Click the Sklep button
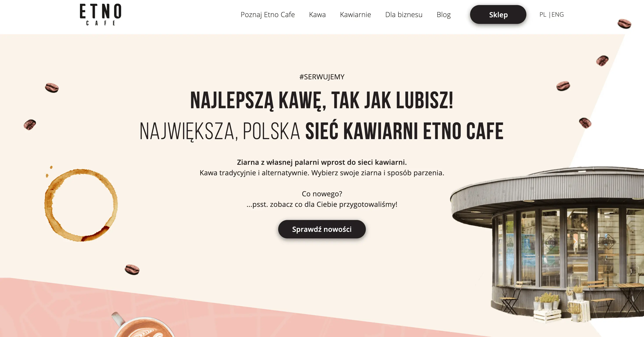This screenshot has width=644, height=337. [x=498, y=14]
